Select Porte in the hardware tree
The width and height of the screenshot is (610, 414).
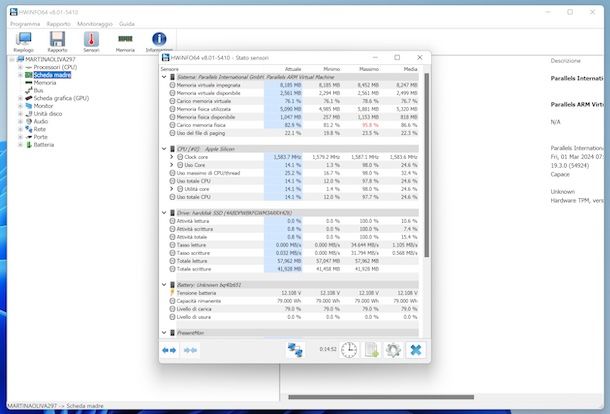click(x=40, y=137)
